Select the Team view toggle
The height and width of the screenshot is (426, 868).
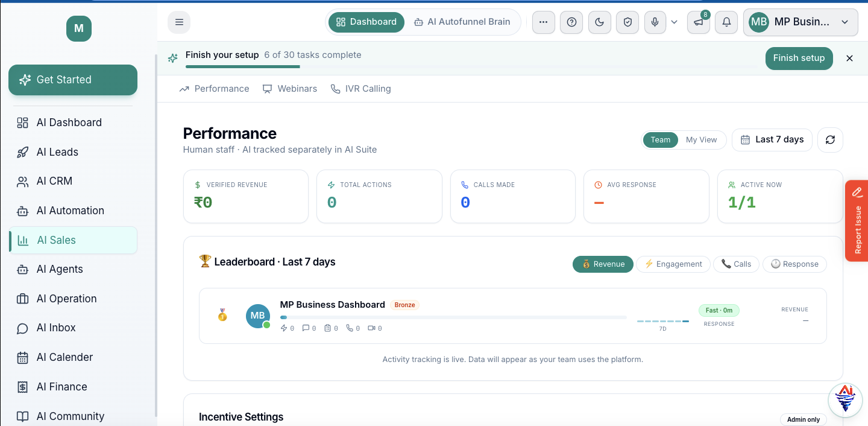coord(660,139)
